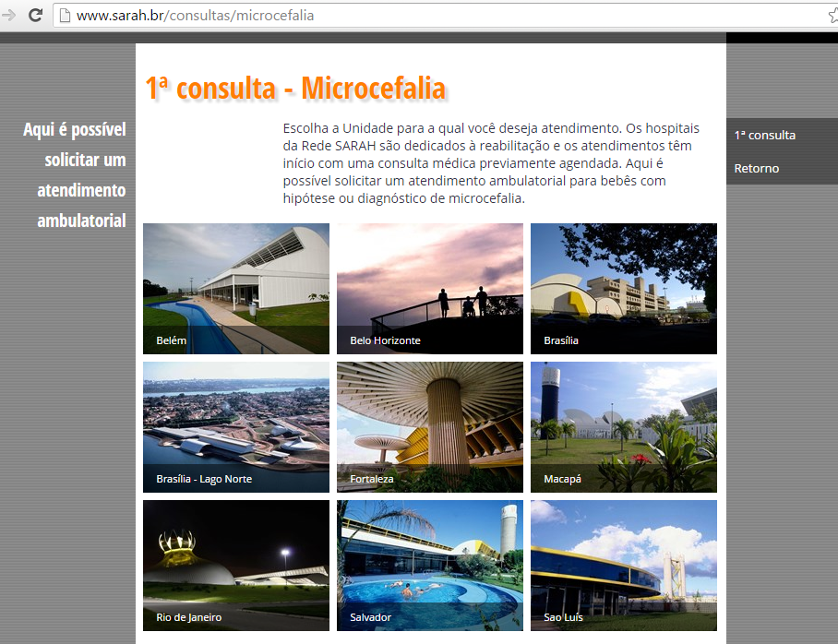Select the Fortaleza hospital photo

430,427
